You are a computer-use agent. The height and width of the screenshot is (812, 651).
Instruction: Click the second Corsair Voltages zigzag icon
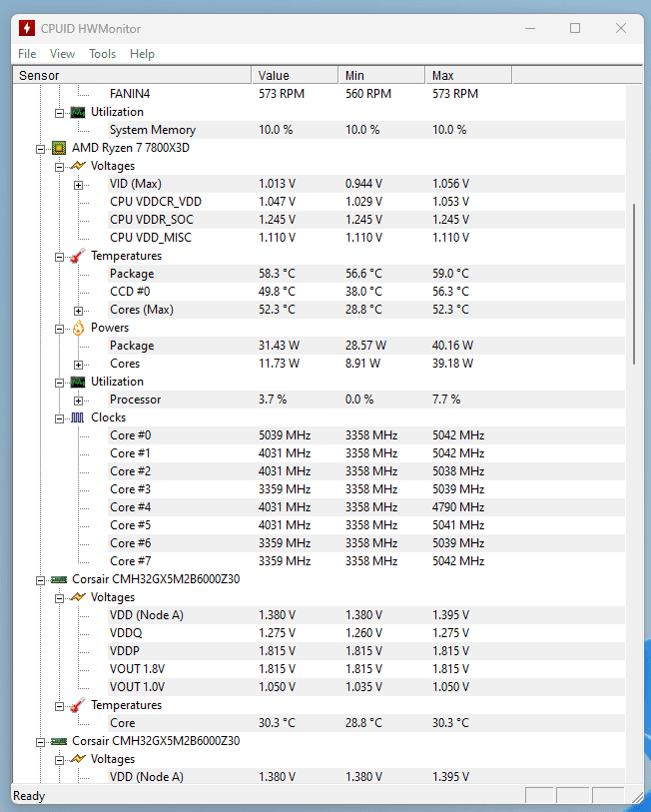(x=78, y=759)
